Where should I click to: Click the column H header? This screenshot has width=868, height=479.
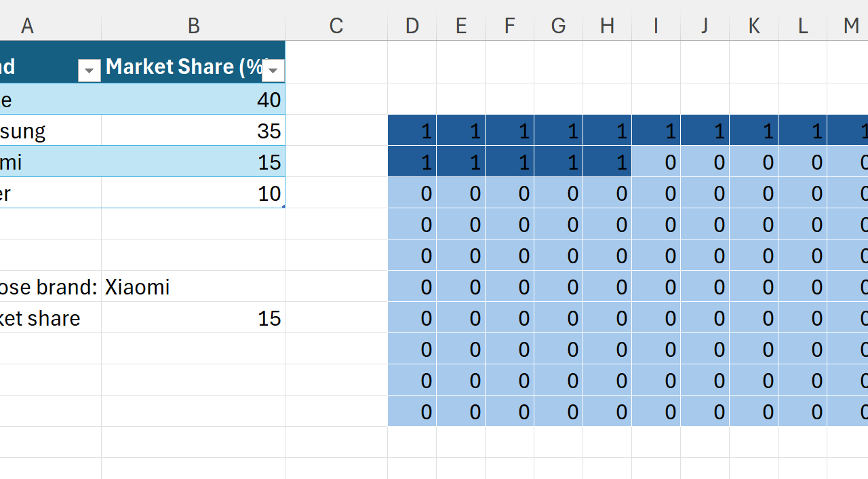[607, 26]
